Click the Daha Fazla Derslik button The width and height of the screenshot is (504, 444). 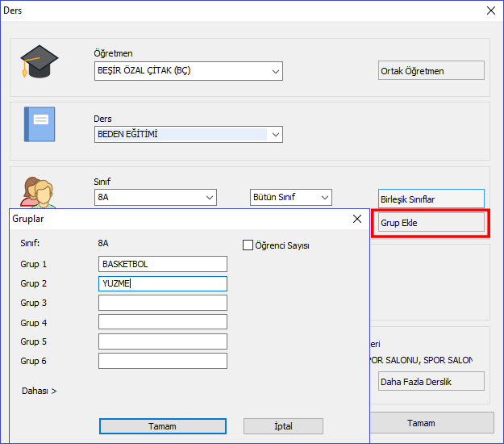[431, 381]
